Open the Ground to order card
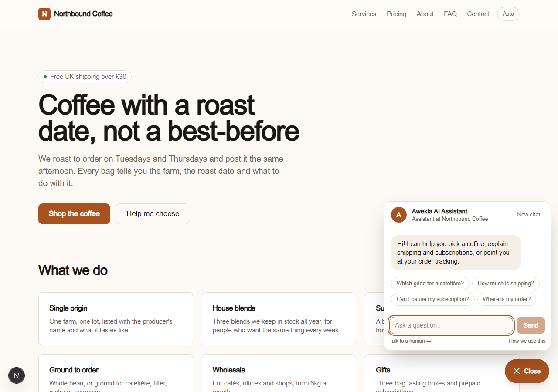The image size is (558, 392). click(x=116, y=373)
